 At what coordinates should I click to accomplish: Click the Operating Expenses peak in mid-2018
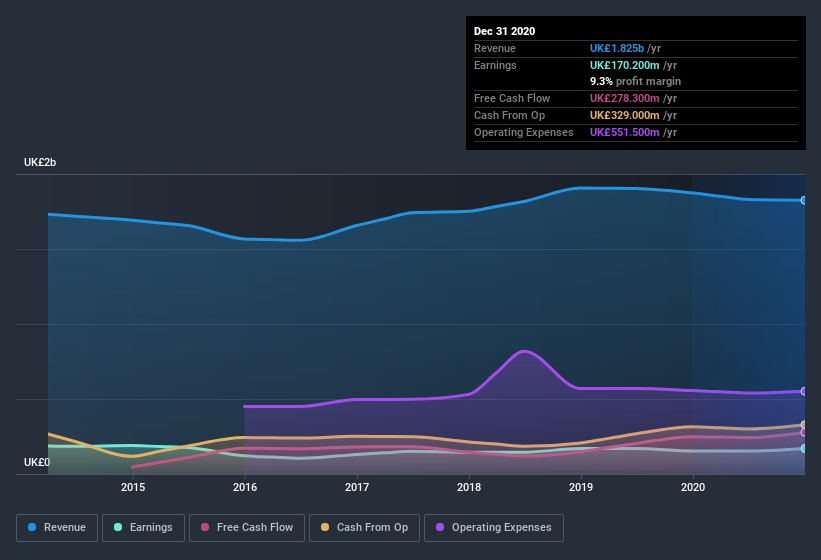pos(524,351)
